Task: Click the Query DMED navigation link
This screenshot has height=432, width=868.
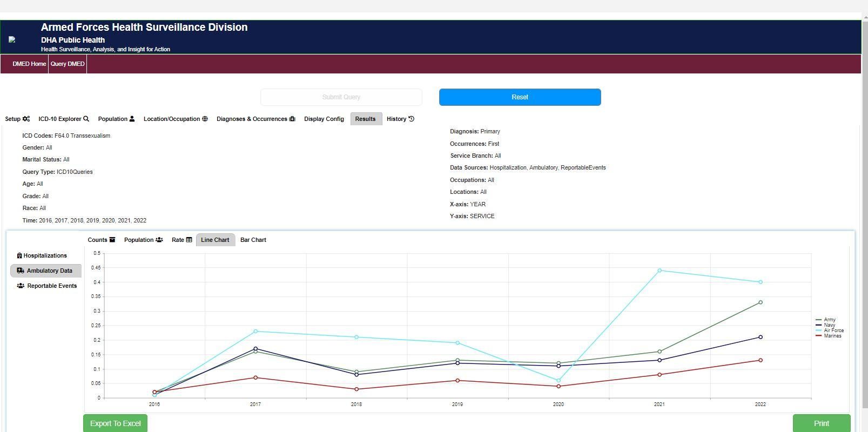Action: tap(68, 64)
